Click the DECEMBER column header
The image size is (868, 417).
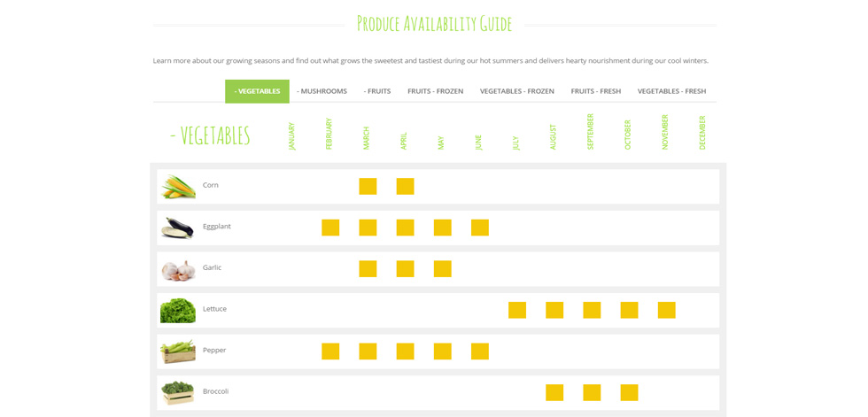coord(702,133)
